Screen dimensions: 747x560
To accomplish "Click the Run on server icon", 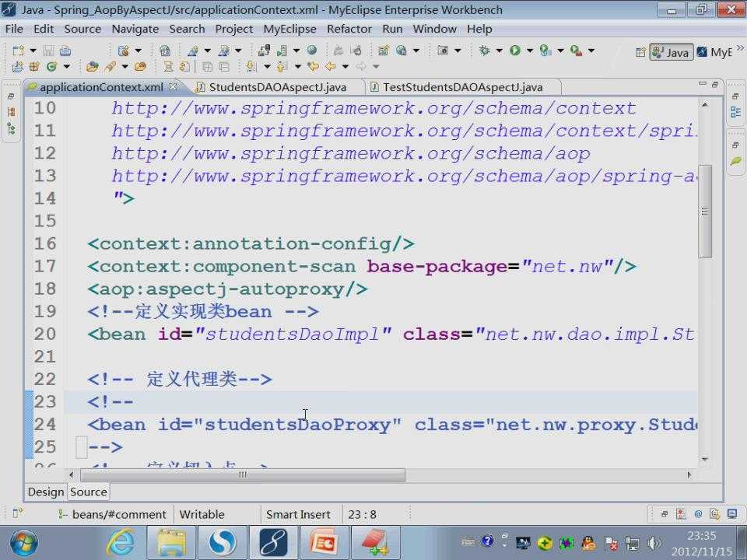I will (545, 50).
